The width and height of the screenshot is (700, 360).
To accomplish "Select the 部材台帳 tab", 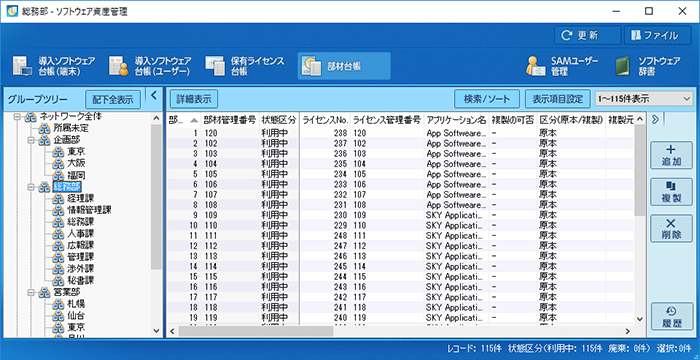I will pos(344,66).
